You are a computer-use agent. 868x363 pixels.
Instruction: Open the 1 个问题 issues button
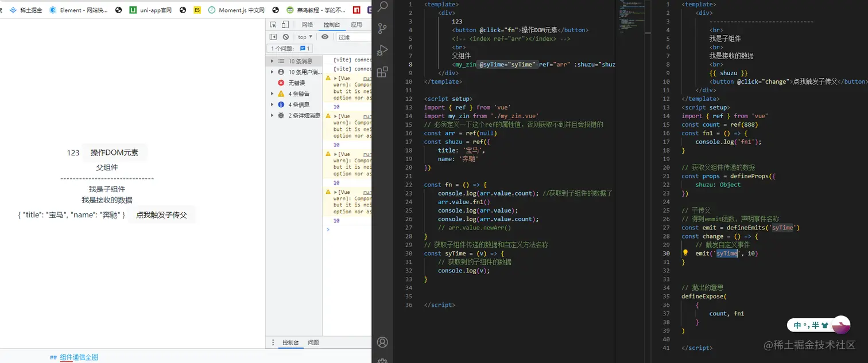(x=290, y=49)
